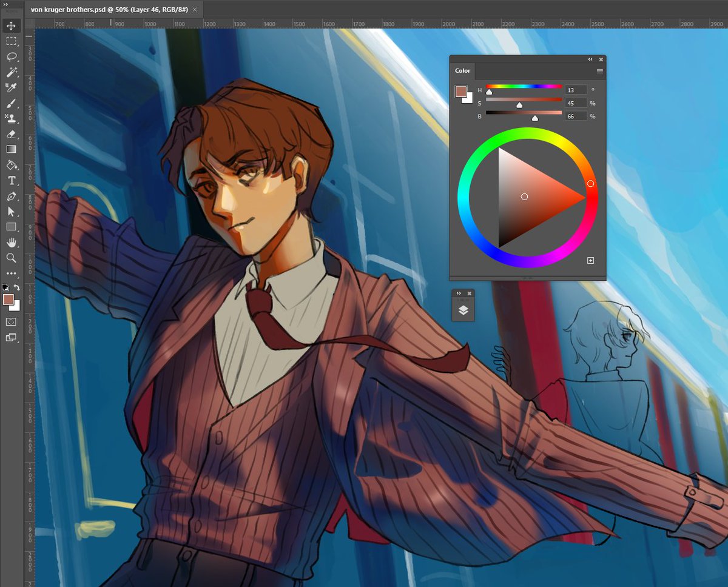
Task: Click the Saturation value field showing 45
Action: (x=576, y=103)
